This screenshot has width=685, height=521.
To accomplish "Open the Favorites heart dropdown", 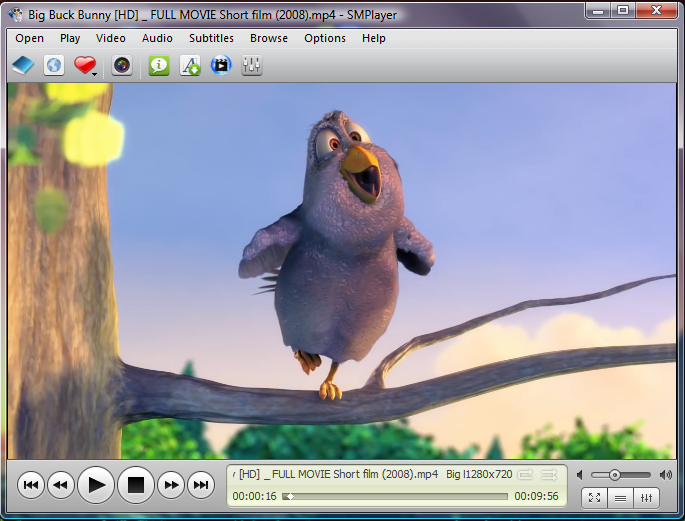I will click(86, 66).
